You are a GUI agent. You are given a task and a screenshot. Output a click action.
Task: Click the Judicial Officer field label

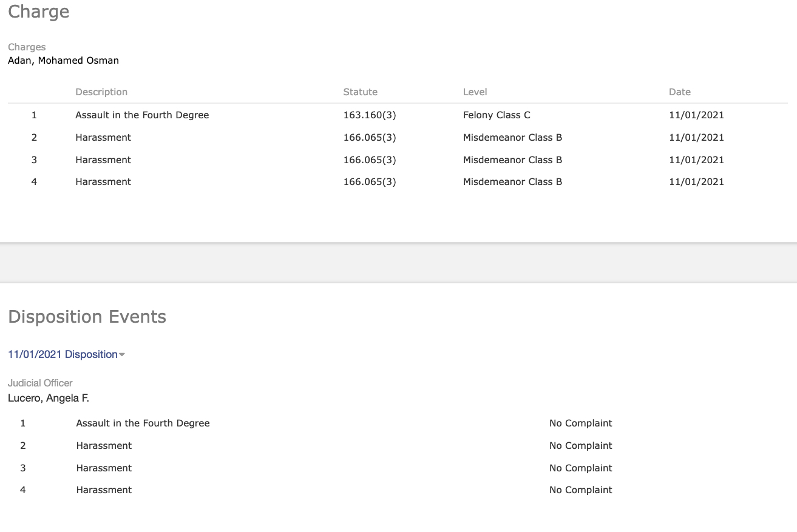[x=40, y=383]
